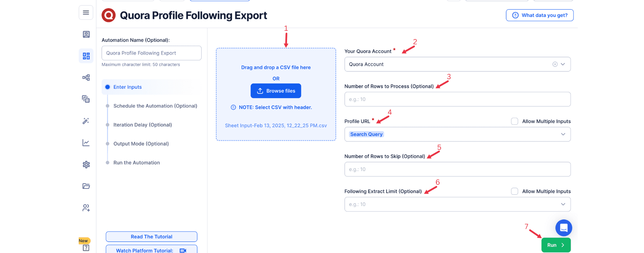Open the Profile URL dropdown
The width and height of the screenshot is (644, 253).
tap(563, 134)
